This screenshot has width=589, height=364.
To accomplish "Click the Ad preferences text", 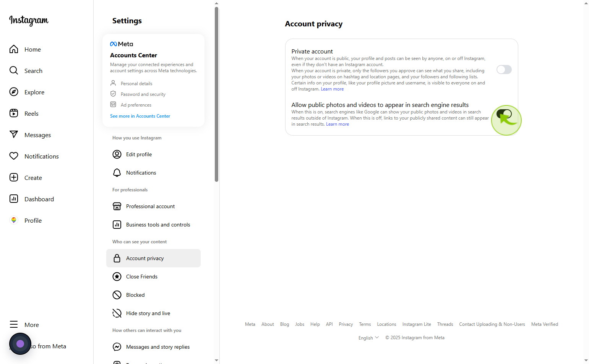I will 136,105.
